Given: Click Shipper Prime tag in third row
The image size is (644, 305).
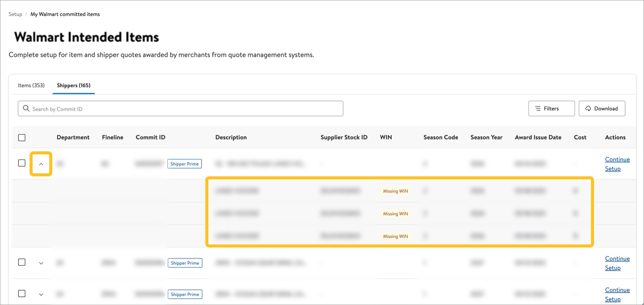Looking at the screenshot, I should (x=185, y=294).
